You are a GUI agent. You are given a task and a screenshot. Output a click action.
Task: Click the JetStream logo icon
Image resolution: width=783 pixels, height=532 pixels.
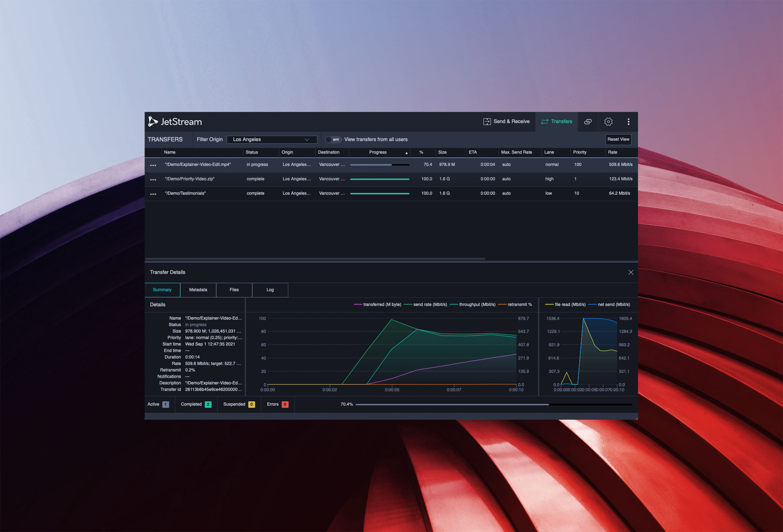(x=155, y=122)
